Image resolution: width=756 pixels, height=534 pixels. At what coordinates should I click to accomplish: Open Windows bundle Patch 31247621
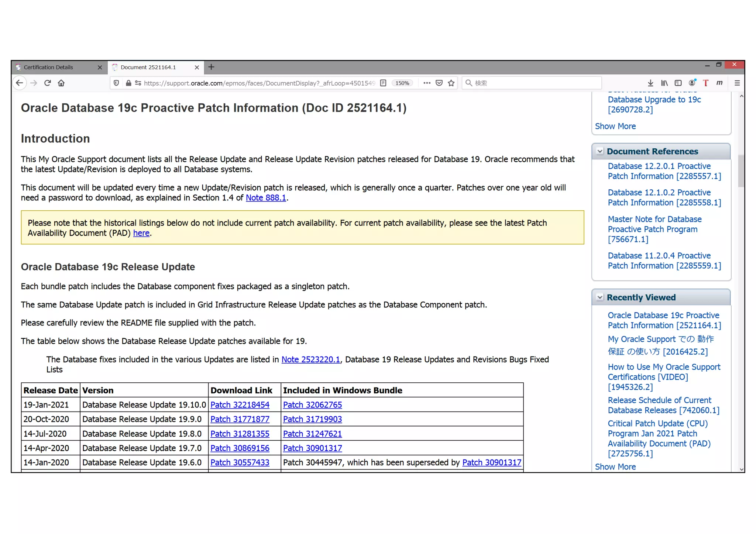[x=312, y=434]
